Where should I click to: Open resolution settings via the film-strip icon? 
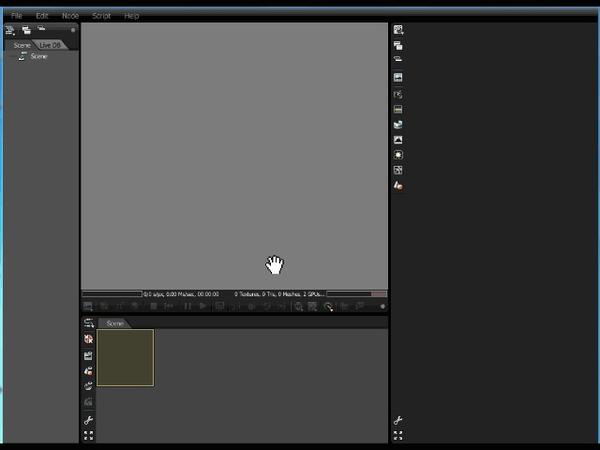398,109
